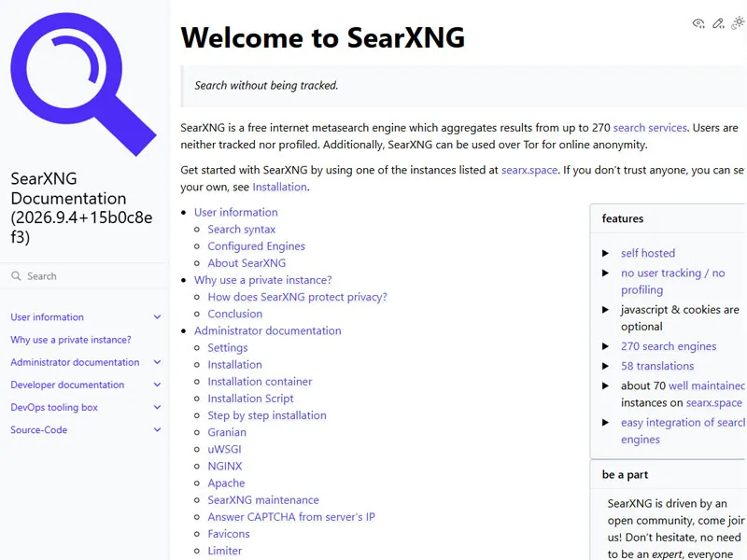Follow the Installation link after 'your own, see'

[279, 187]
